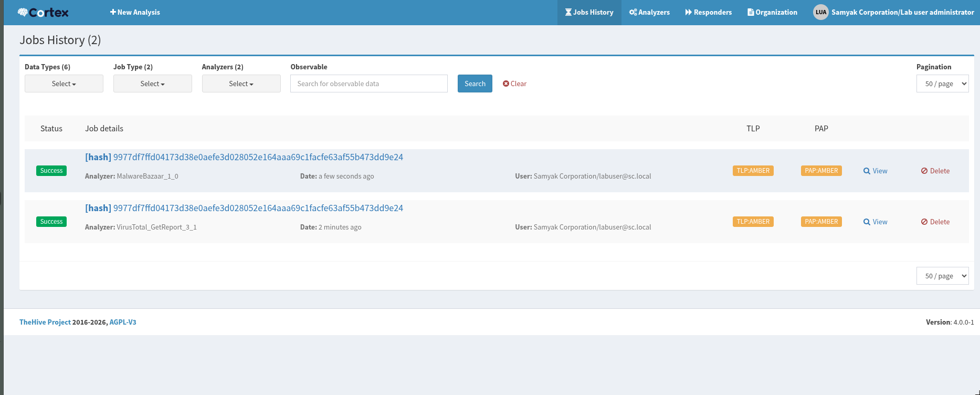This screenshot has height=395, width=980.
Task: Click the gears icon for Analyzers
Action: [x=633, y=12]
